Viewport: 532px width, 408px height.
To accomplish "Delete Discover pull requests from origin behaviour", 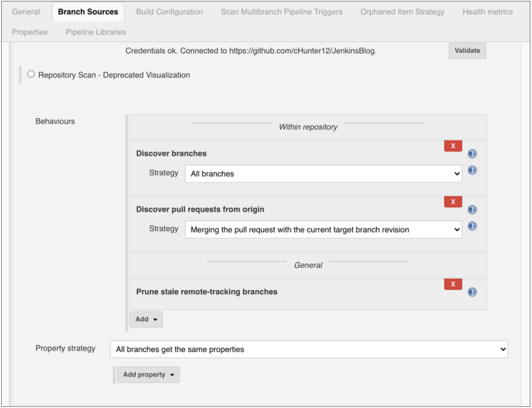I will (453, 202).
